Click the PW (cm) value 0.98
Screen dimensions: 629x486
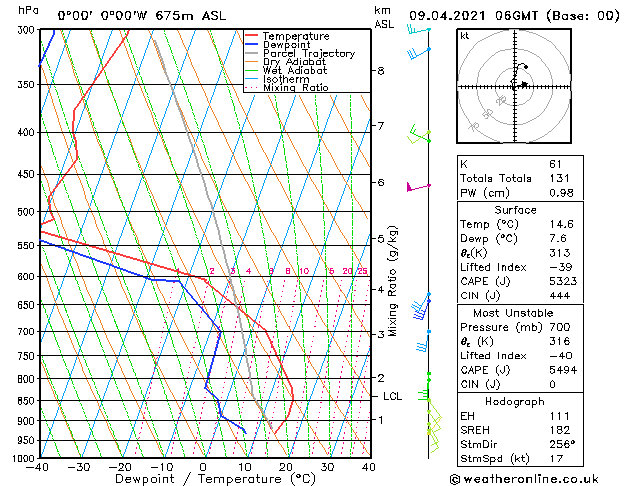point(561,193)
